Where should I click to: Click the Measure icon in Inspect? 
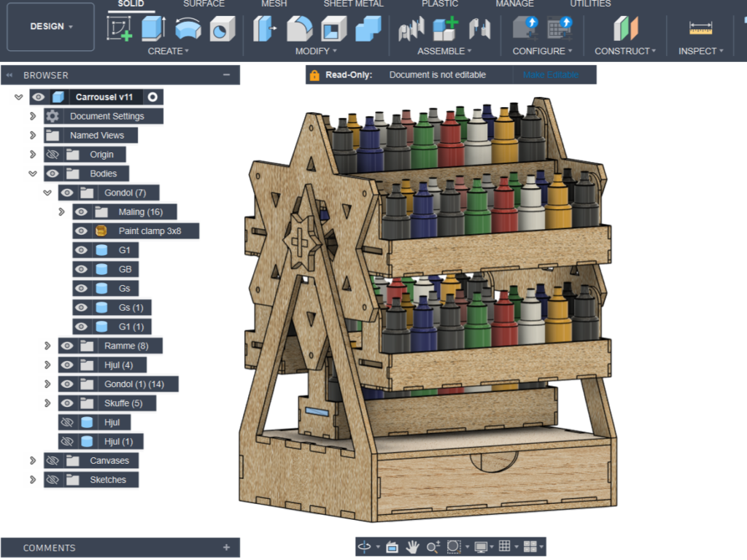point(700,28)
